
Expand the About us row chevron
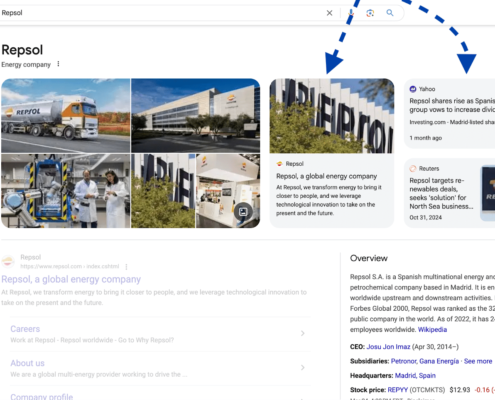[x=303, y=367]
